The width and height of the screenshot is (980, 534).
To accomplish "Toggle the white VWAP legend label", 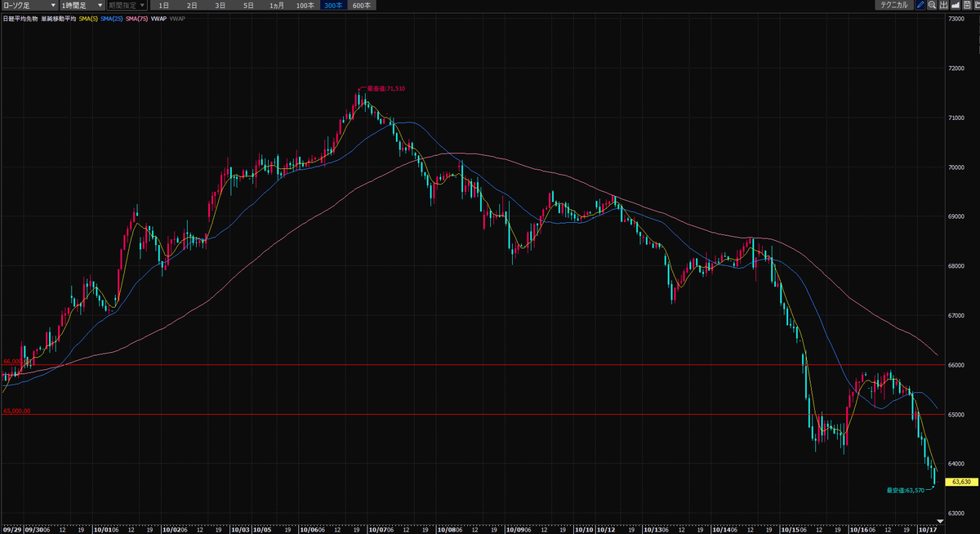I will [x=159, y=18].
